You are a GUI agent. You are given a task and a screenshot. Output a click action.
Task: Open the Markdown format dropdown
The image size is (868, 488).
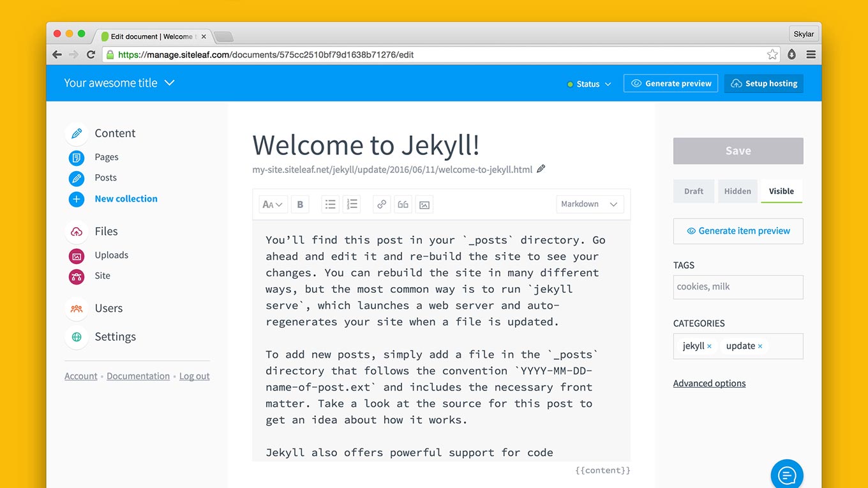[590, 204]
